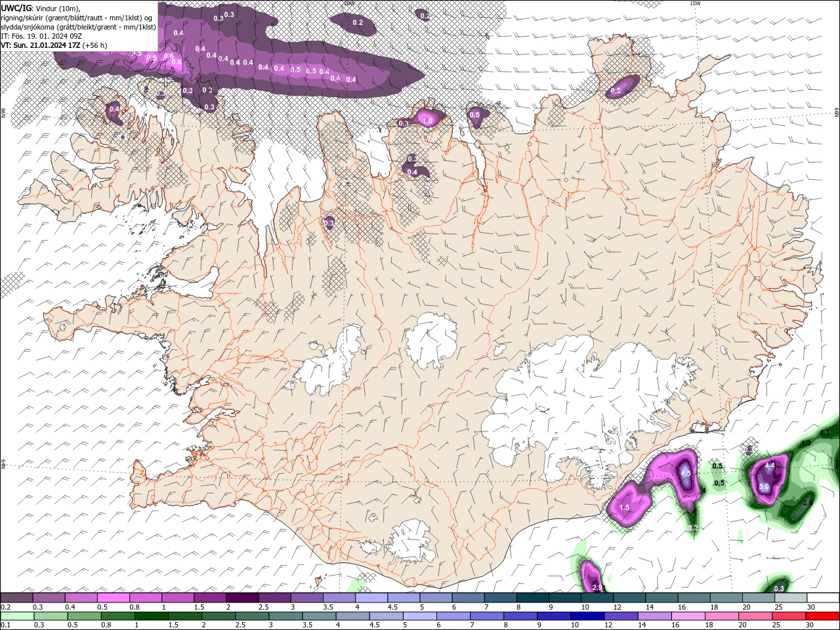The image size is (840, 630).
Task: Click the '0.2' value in the green rain patch
Action: coord(693,528)
